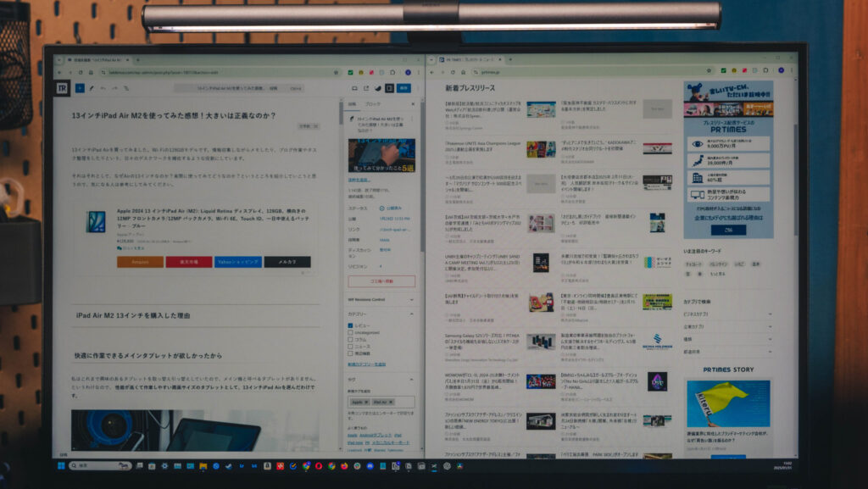Click the blue Yahoo!ショッピング button
868x489 pixels.
[237, 262]
